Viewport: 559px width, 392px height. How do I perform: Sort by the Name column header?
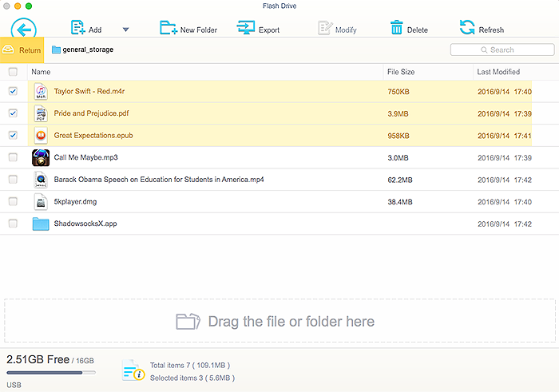tap(41, 72)
